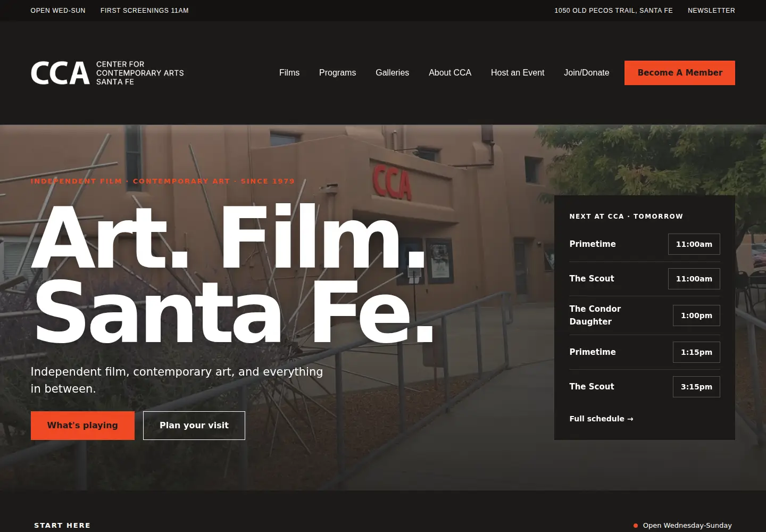The image size is (766, 532).
Task: Select About CCA in the navigation
Action: coord(450,73)
